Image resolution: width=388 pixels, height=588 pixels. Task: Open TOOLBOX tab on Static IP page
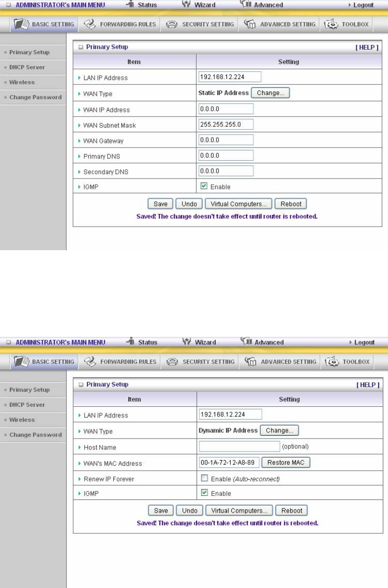click(x=346, y=24)
